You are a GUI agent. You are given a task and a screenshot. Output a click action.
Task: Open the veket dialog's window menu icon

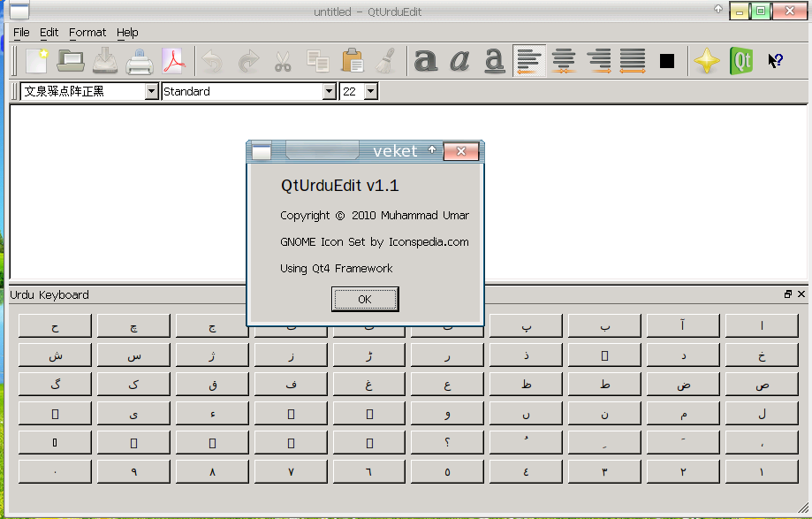click(x=261, y=152)
